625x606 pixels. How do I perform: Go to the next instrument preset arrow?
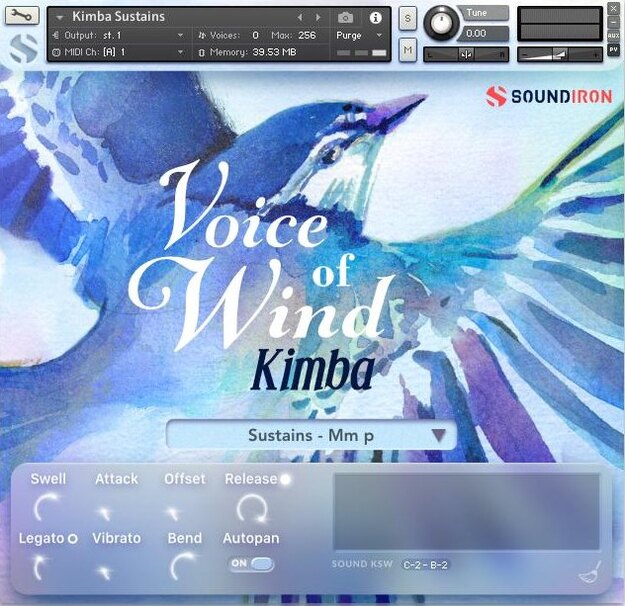(x=318, y=17)
